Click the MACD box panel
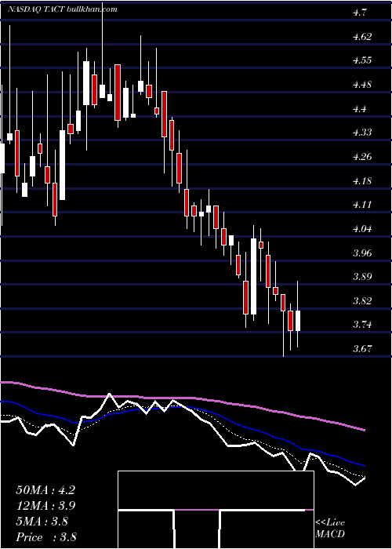 click(x=216, y=510)
